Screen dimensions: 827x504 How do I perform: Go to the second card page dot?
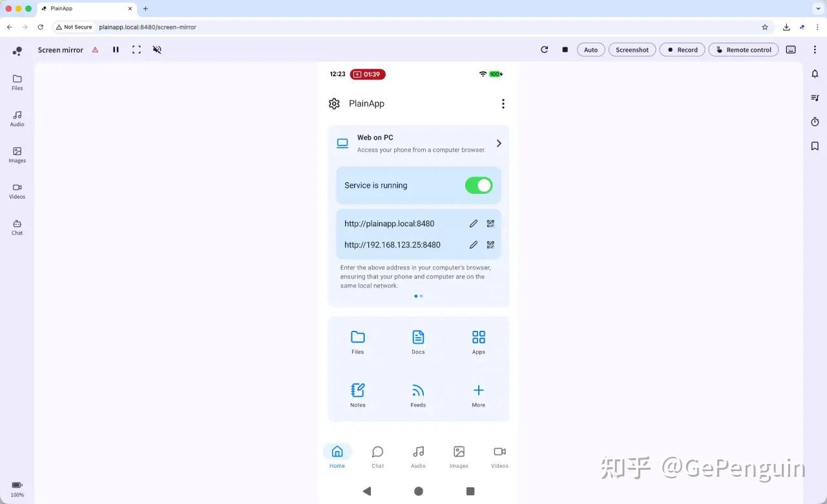(x=421, y=296)
